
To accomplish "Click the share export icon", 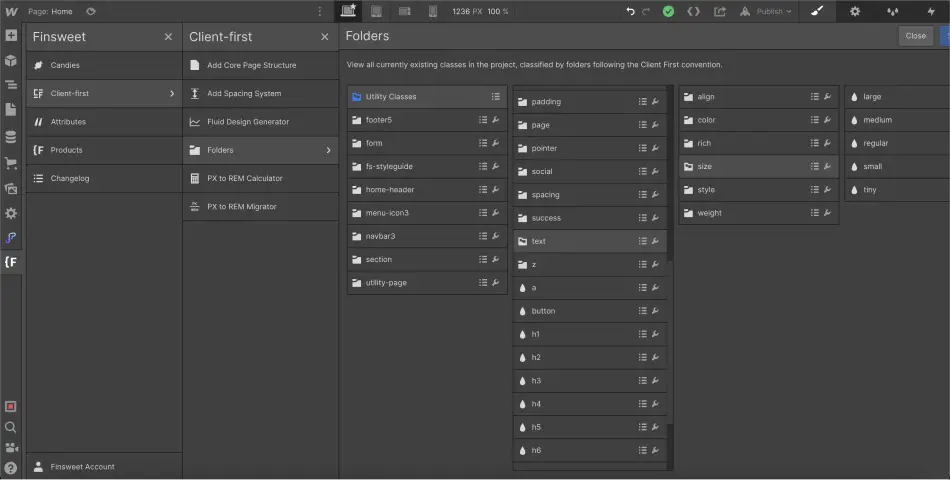I will pos(719,11).
